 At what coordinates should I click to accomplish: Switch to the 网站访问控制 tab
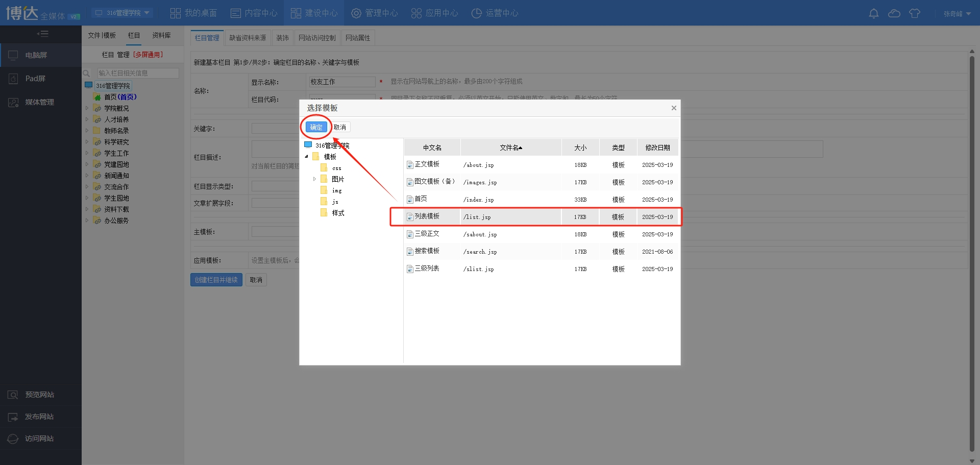click(x=317, y=38)
